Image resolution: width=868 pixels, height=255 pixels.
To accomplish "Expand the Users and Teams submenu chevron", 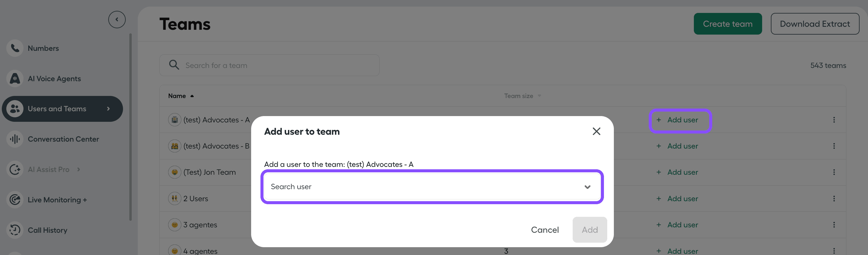I will [x=108, y=109].
